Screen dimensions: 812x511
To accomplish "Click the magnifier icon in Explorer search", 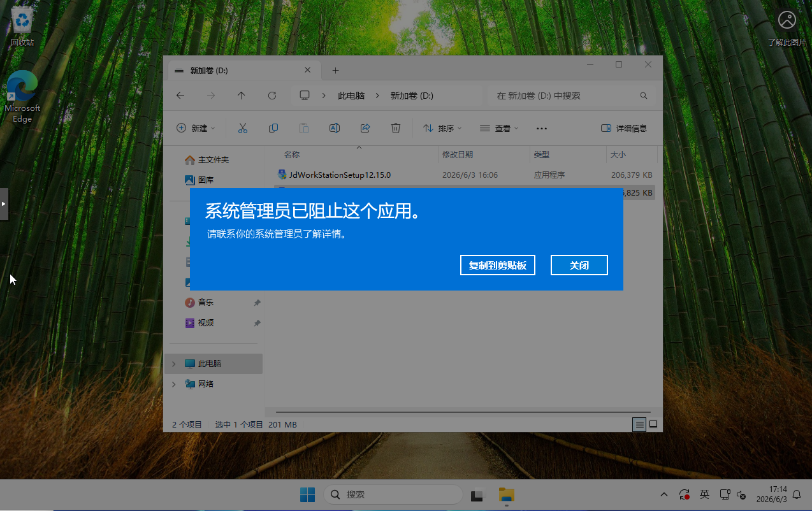I will [x=644, y=96].
